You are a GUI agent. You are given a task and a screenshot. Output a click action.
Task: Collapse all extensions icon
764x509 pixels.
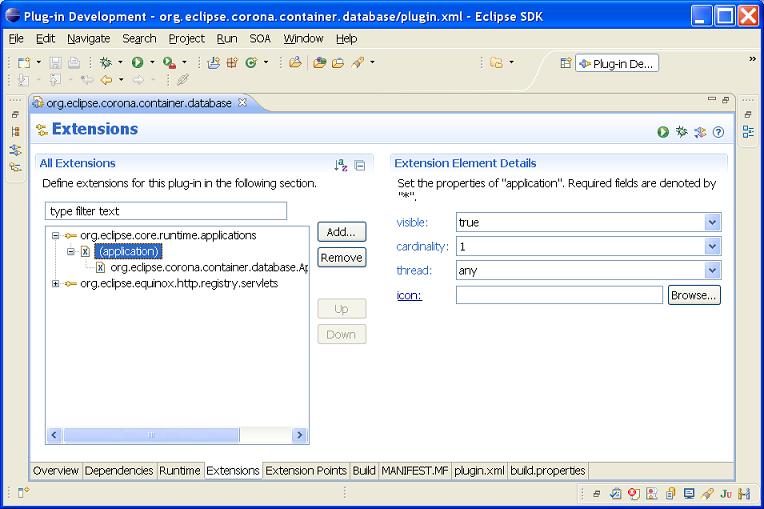360,166
